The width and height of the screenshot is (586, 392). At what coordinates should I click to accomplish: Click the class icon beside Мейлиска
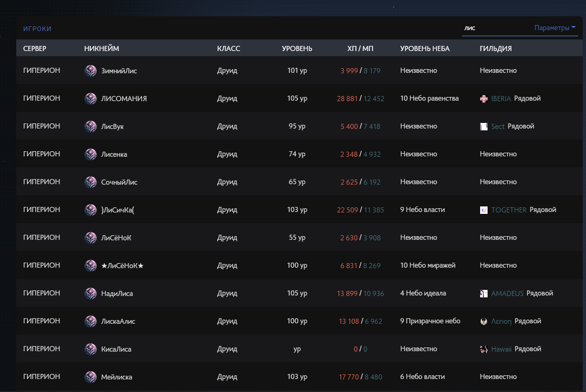91,377
